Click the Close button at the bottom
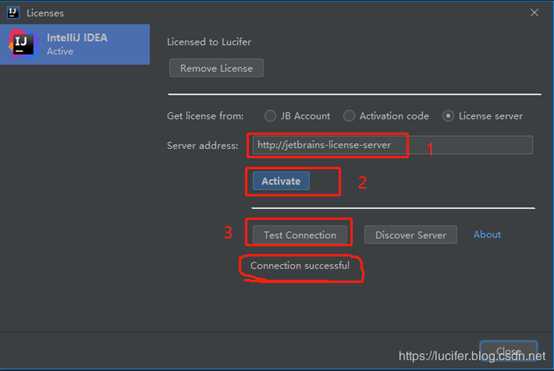554x371 pixels. point(508,351)
